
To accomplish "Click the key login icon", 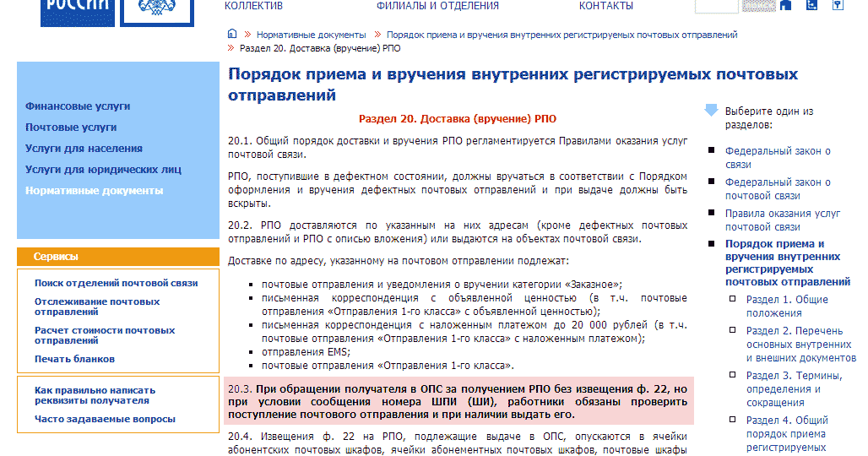I will (x=837, y=5).
